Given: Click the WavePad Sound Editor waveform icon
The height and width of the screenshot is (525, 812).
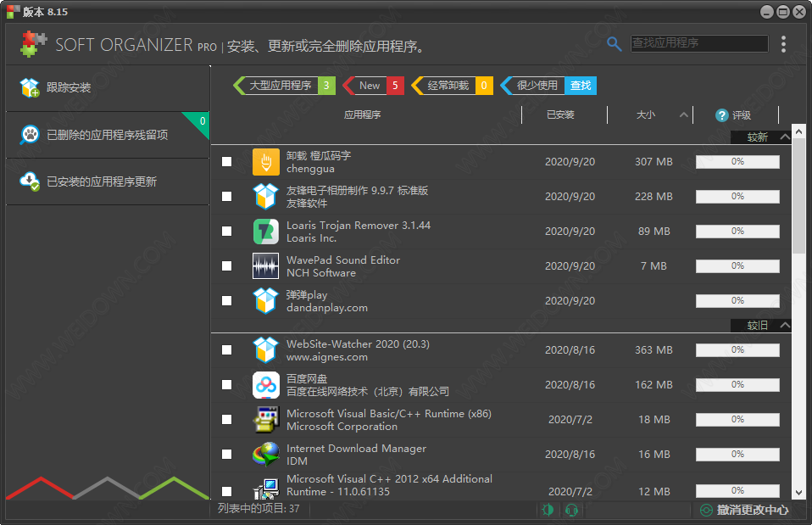Looking at the screenshot, I should tap(265, 265).
